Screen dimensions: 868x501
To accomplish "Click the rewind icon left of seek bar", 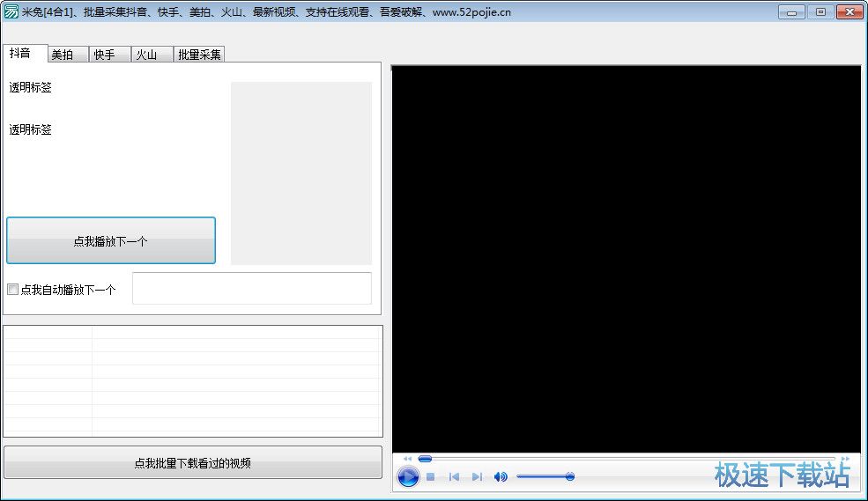I will point(407,459).
